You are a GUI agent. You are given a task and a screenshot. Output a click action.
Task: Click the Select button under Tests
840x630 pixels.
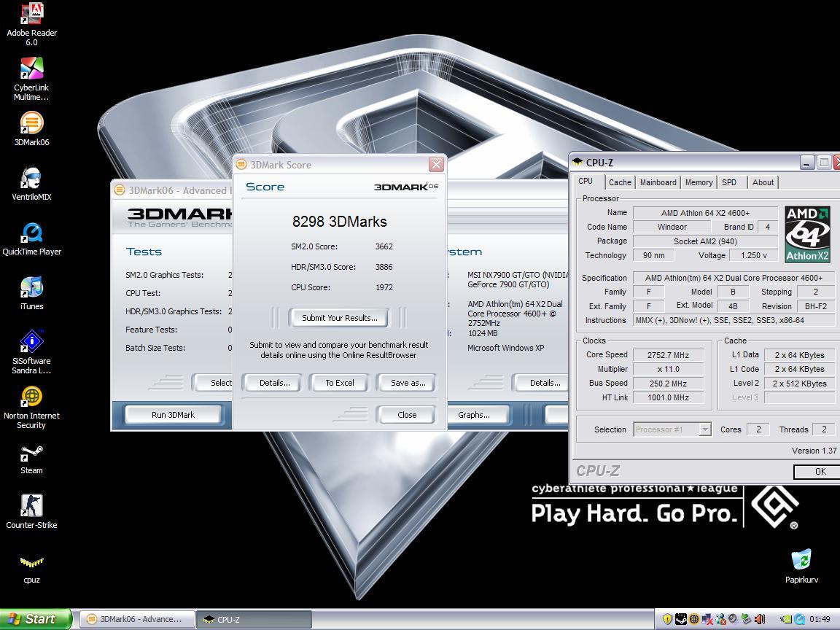(x=213, y=383)
